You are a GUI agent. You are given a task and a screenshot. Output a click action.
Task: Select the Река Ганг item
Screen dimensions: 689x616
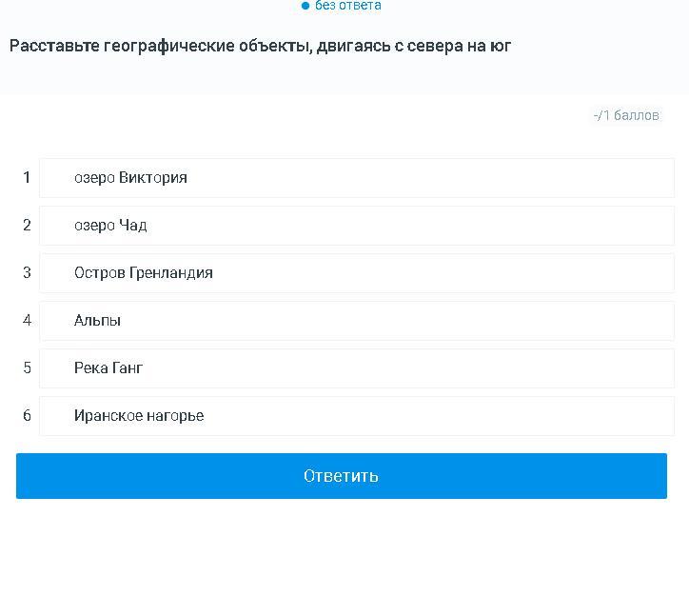(x=357, y=368)
